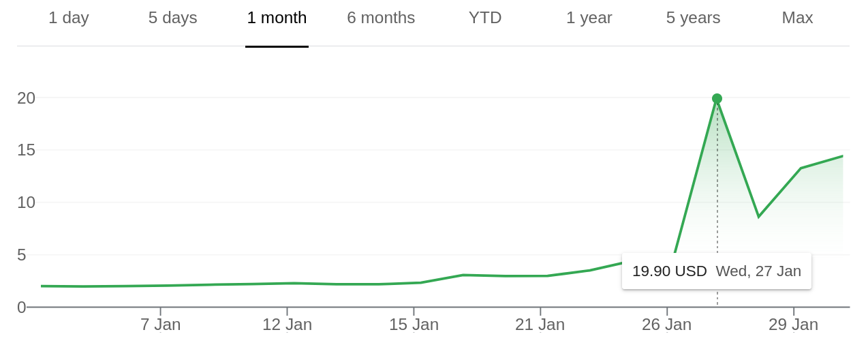Click the 20 value on the price axis
Image resolution: width=868 pixels, height=345 pixels.
click(x=26, y=98)
